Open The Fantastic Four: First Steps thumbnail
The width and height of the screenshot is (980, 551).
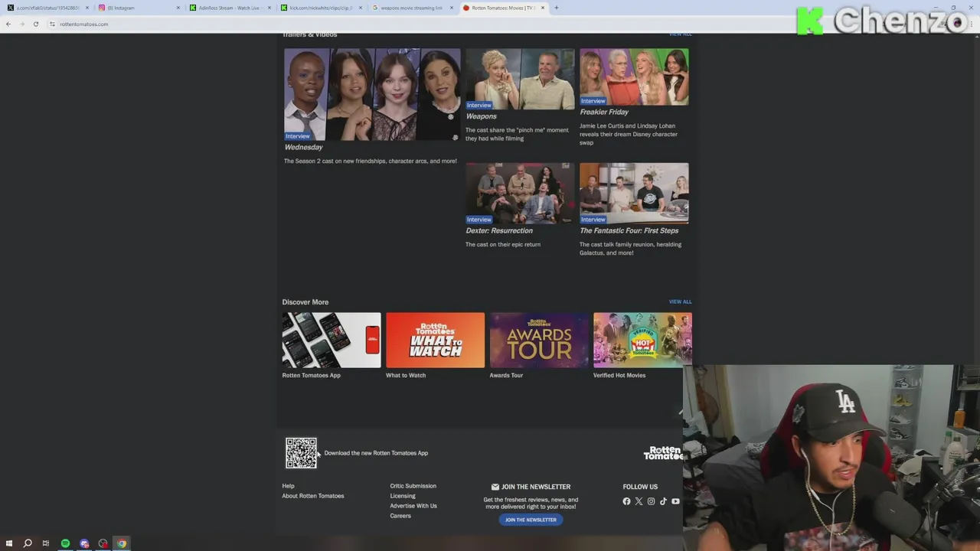tap(634, 193)
